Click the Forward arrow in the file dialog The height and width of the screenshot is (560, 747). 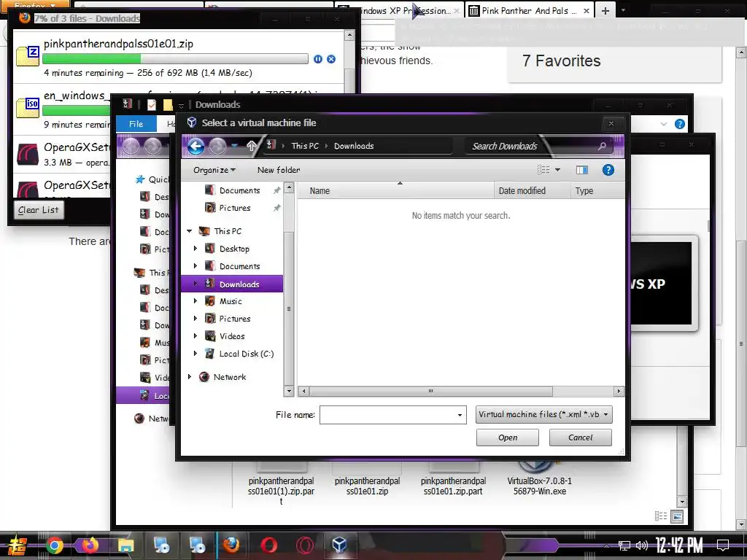pyautogui.click(x=217, y=146)
